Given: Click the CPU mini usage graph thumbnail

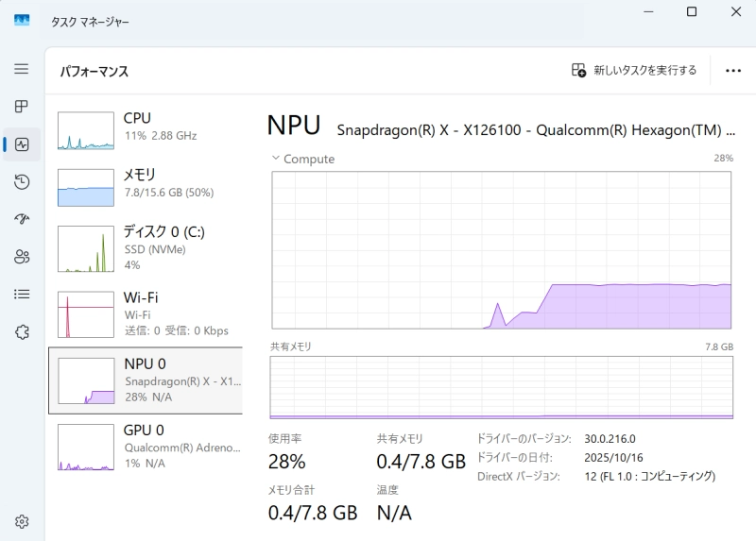Looking at the screenshot, I should (x=86, y=130).
